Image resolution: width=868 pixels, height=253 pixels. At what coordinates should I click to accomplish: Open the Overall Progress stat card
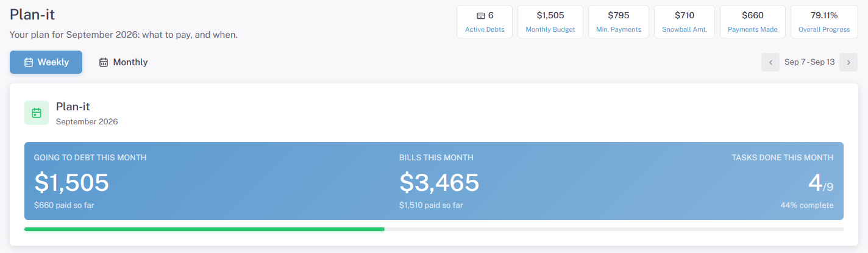(824, 21)
